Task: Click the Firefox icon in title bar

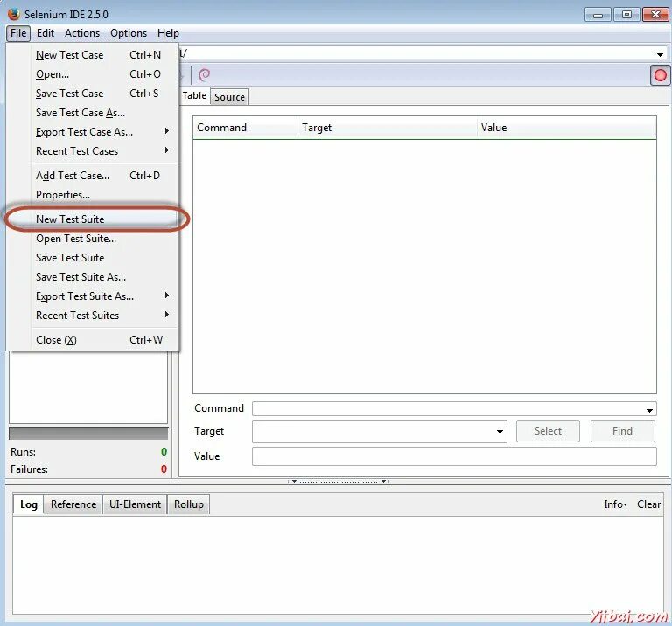Action: pos(14,14)
